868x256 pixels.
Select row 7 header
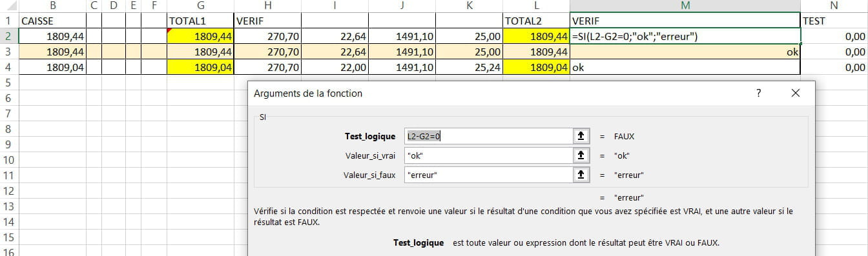pyautogui.click(x=9, y=113)
